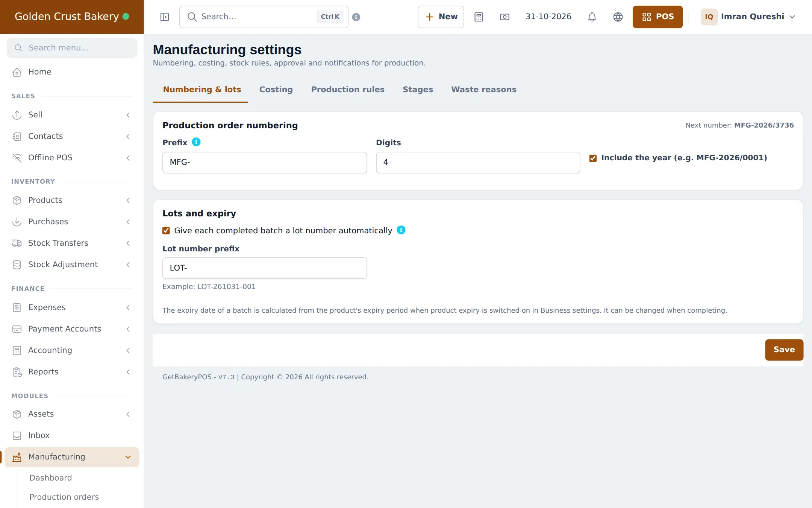The image size is (812, 508).
Task: Expand the Sell menu
Action: coord(72,115)
